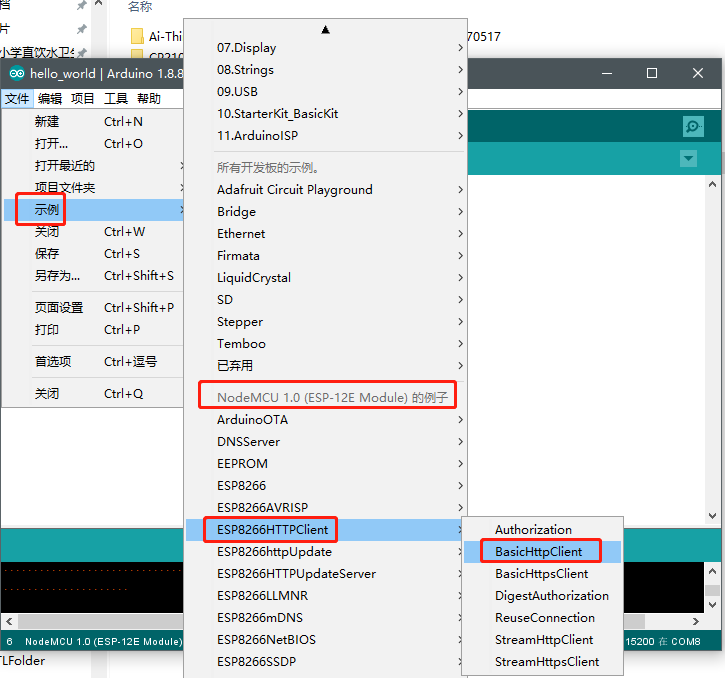Image resolution: width=725 pixels, height=678 pixels.
Task: Expand SD examples
Action: [326, 300]
